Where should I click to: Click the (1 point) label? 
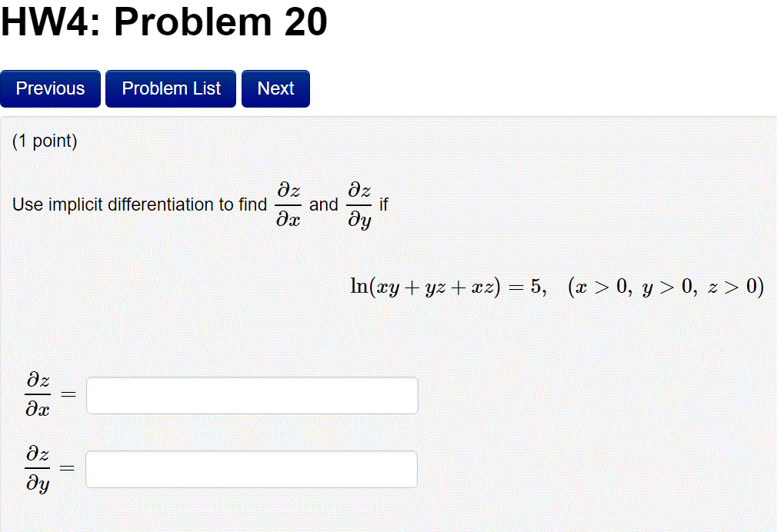tap(43, 141)
